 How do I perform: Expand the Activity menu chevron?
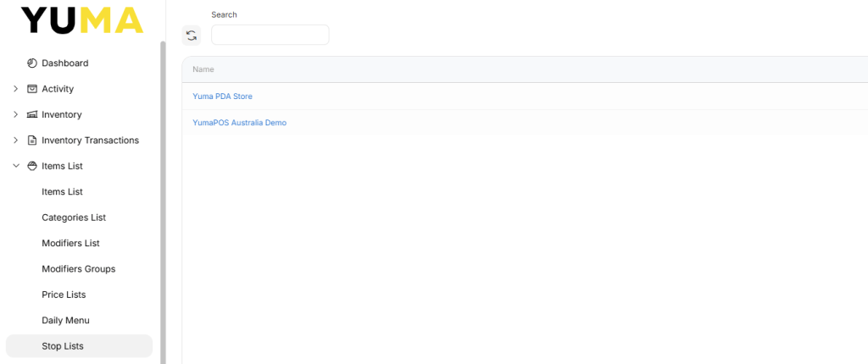coord(15,89)
